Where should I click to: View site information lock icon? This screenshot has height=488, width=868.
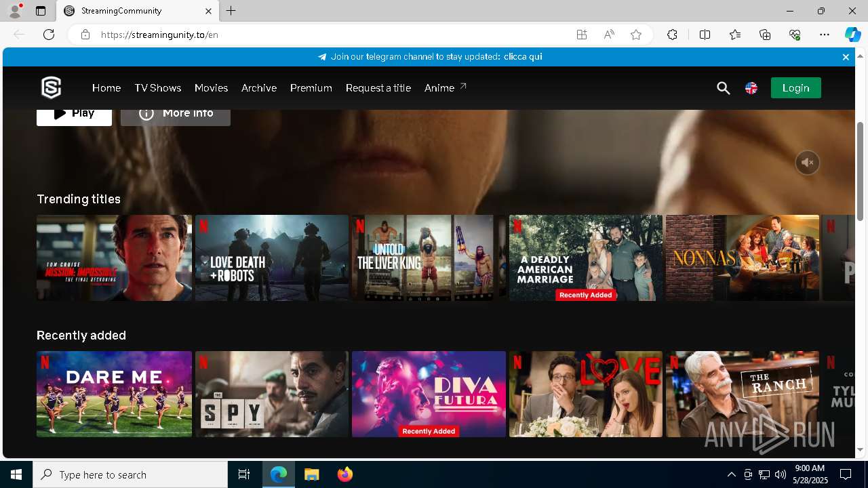click(85, 35)
